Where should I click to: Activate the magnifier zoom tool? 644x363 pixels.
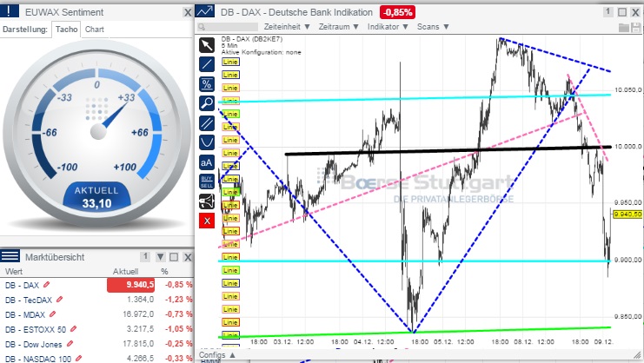pyautogui.click(x=207, y=103)
